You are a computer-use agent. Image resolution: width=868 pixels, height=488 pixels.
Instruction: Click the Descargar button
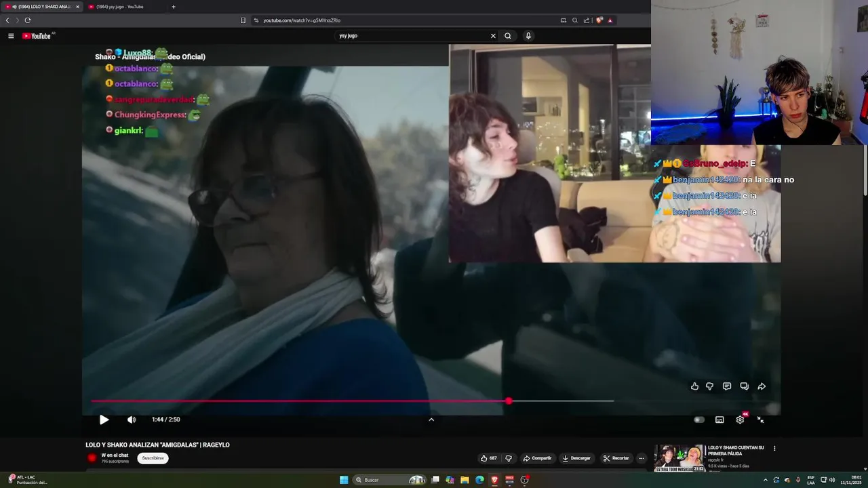[576, 458]
